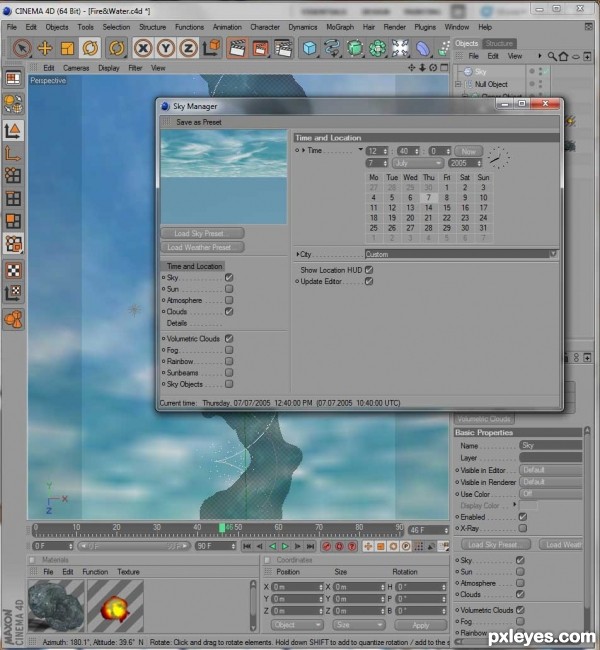
Task: Click Save as Preset
Action: pyautogui.click(x=199, y=122)
